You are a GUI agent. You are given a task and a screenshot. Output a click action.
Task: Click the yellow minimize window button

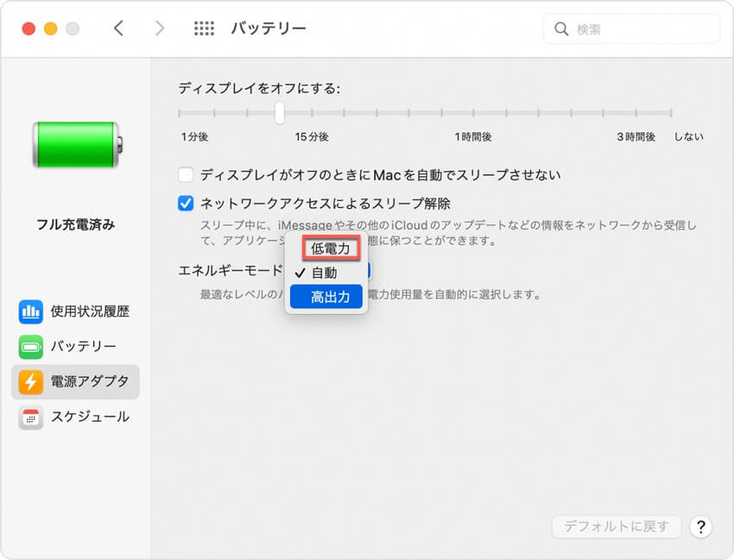point(50,28)
